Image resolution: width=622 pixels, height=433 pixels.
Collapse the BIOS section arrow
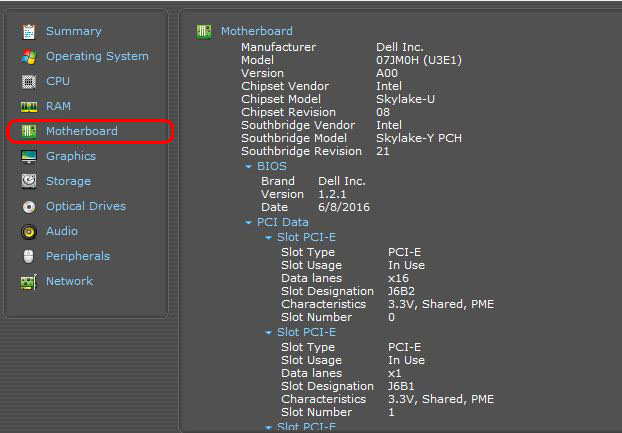click(249, 167)
